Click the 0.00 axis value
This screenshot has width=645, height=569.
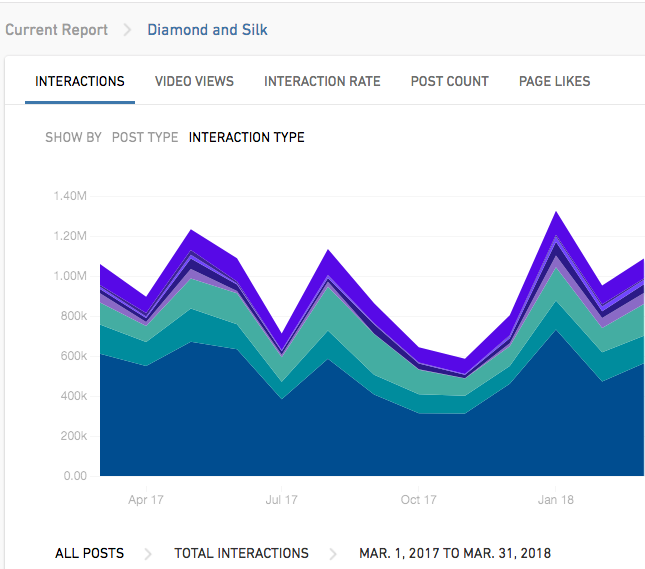click(x=75, y=476)
